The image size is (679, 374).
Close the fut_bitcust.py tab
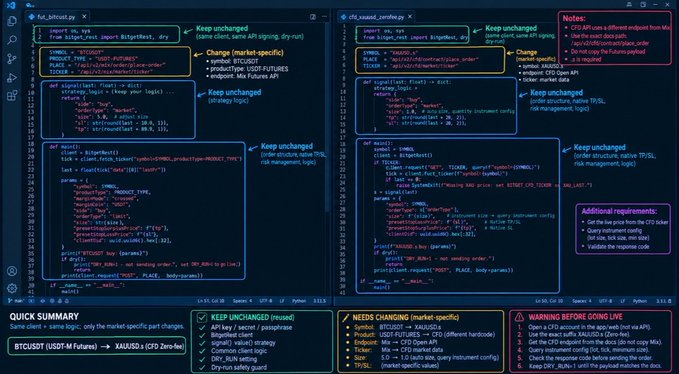(84, 16)
